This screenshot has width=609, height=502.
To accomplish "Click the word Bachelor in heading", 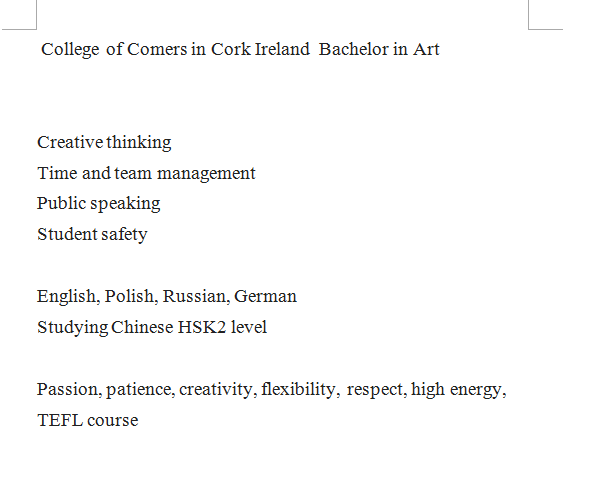I will coord(353,49).
